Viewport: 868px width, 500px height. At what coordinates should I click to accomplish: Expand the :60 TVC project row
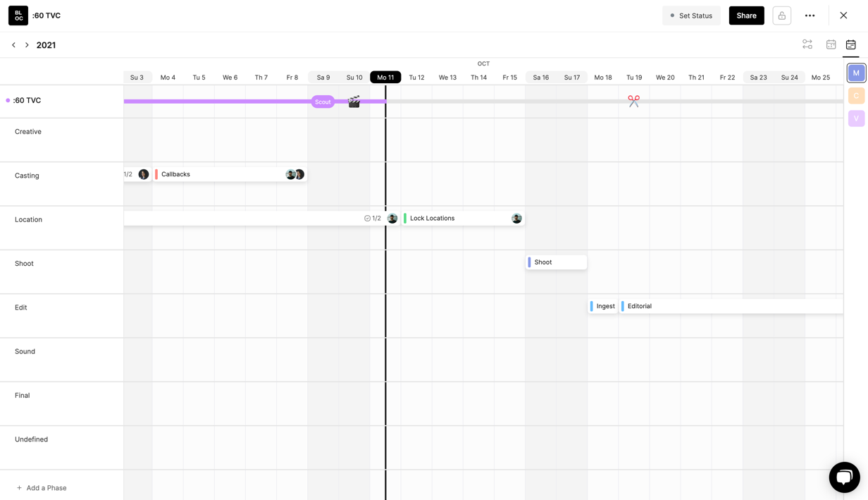(x=27, y=100)
